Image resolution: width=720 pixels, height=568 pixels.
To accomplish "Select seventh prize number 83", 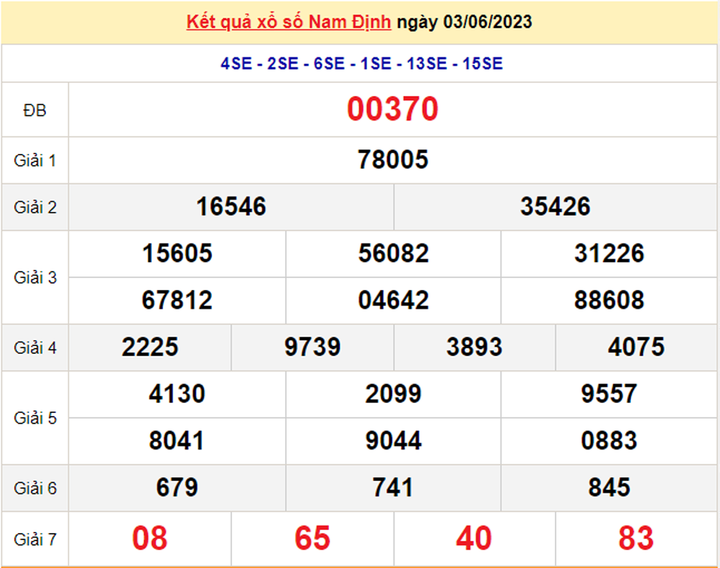I will point(636,538).
